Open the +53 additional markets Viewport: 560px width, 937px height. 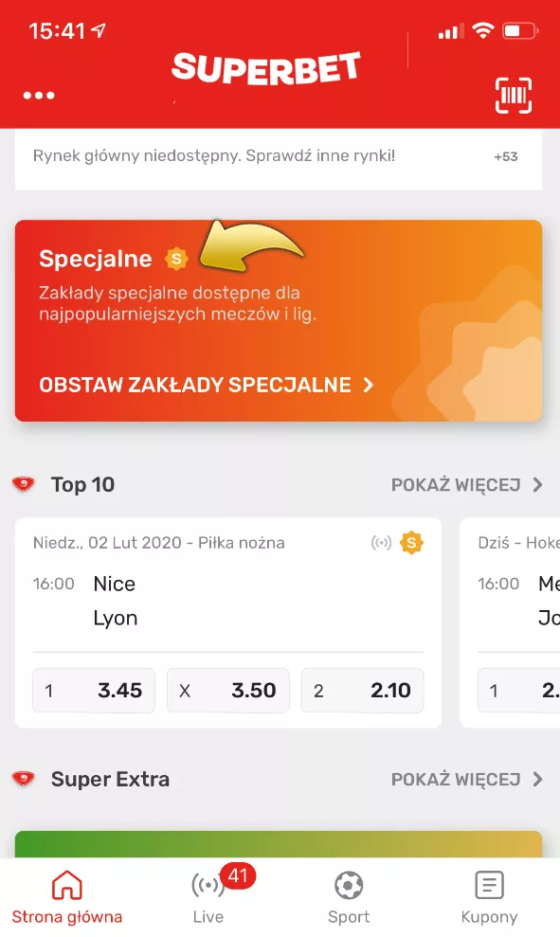(506, 156)
